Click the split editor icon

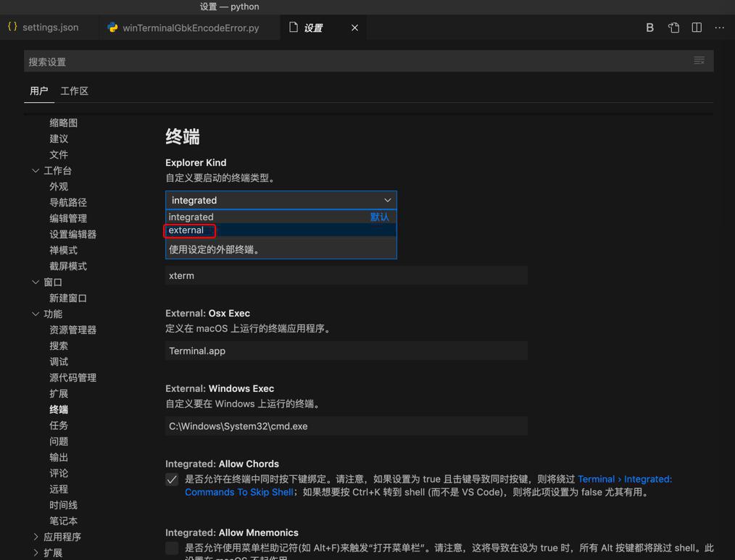[697, 28]
